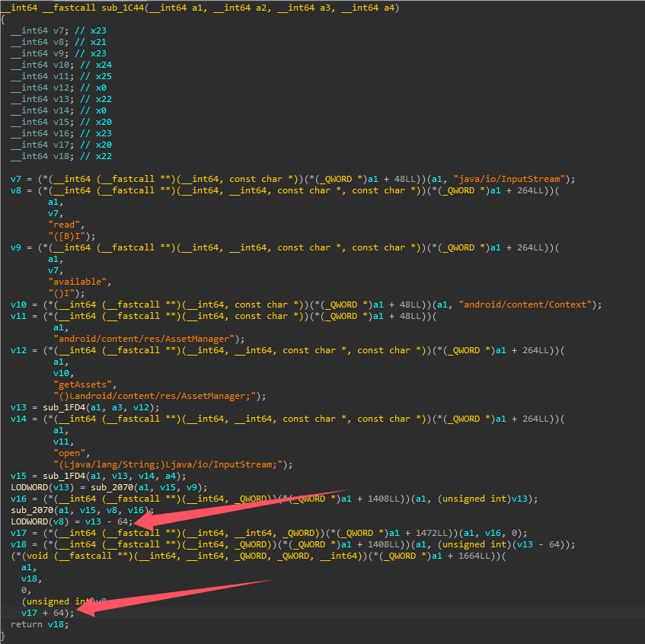Click the "open" string literal

[x=69, y=453]
